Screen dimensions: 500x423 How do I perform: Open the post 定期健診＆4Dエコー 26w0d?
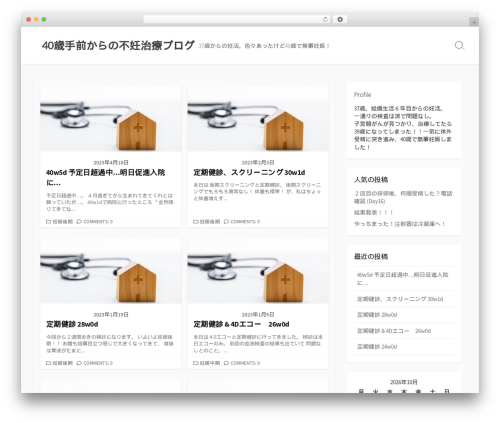(241, 324)
